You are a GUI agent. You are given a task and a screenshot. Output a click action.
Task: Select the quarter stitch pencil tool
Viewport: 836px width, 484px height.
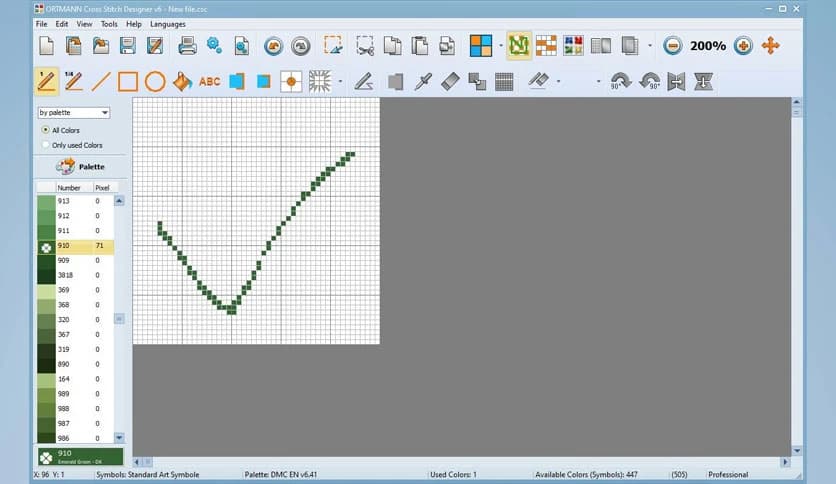(x=73, y=82)
